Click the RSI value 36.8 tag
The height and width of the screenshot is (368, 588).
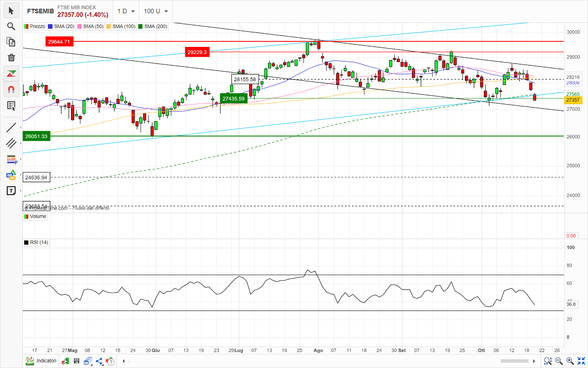(571, 304)
